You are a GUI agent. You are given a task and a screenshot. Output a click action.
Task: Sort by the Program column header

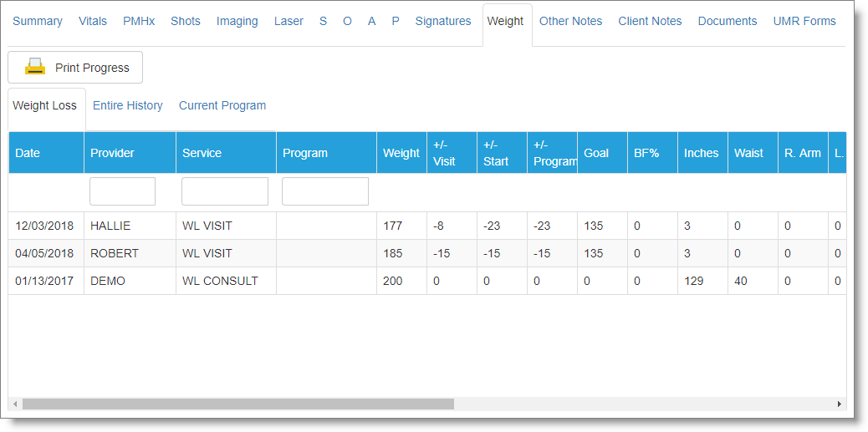point(327,153)
